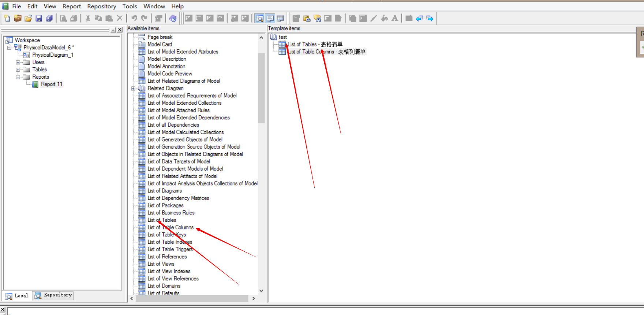The image size is (644, 315).
Task: Select PhysicalDiagram_1 in the browser tree
Action: (53, 55)
